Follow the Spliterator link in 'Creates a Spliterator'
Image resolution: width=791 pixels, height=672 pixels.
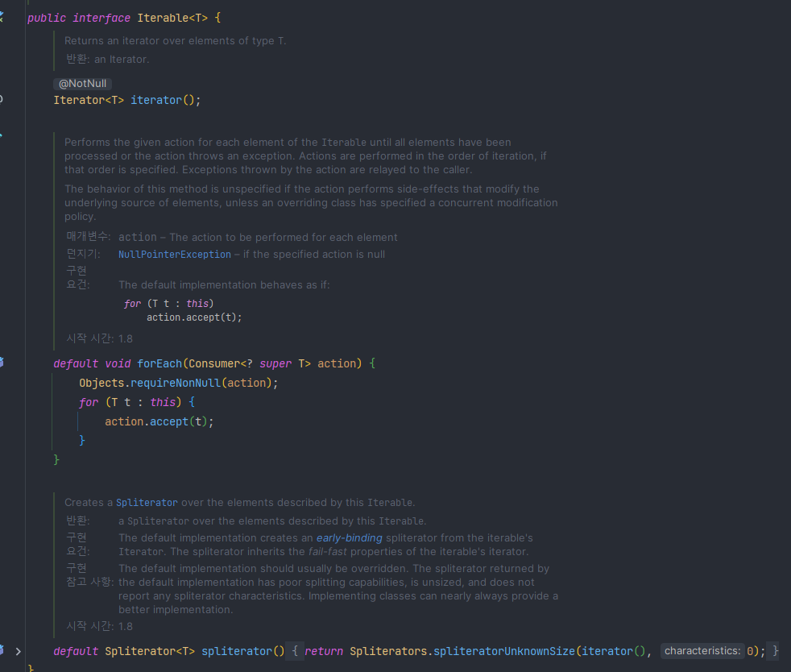click(x=147, y=503)
